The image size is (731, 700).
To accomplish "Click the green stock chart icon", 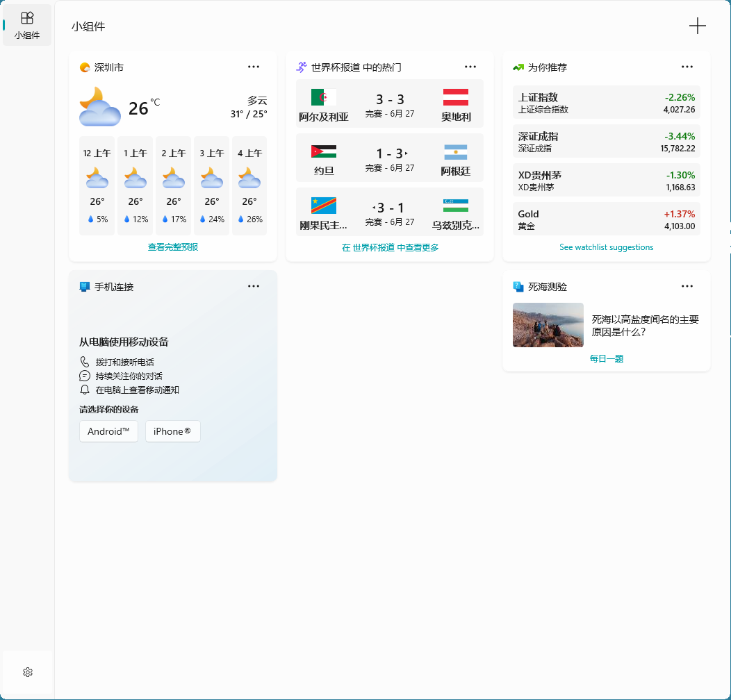I will (518, 67).
